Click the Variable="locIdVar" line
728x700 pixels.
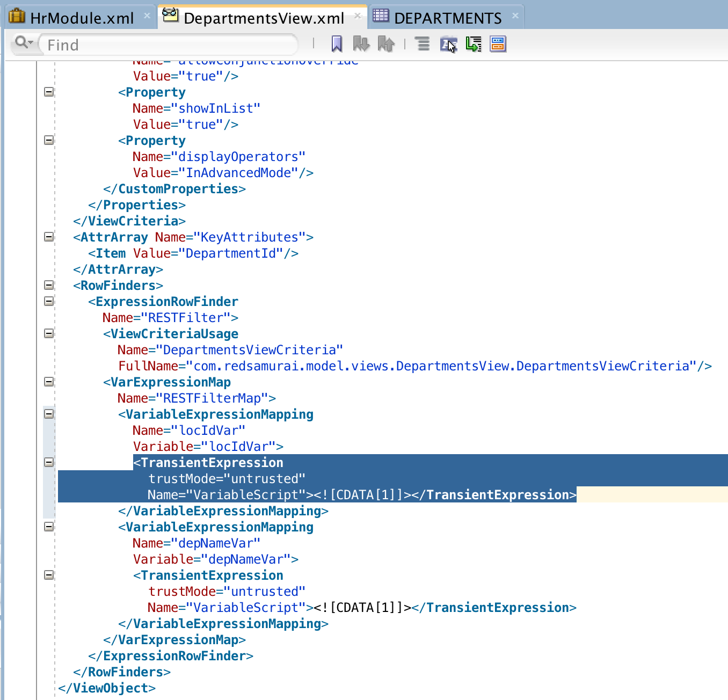point(208,447)
